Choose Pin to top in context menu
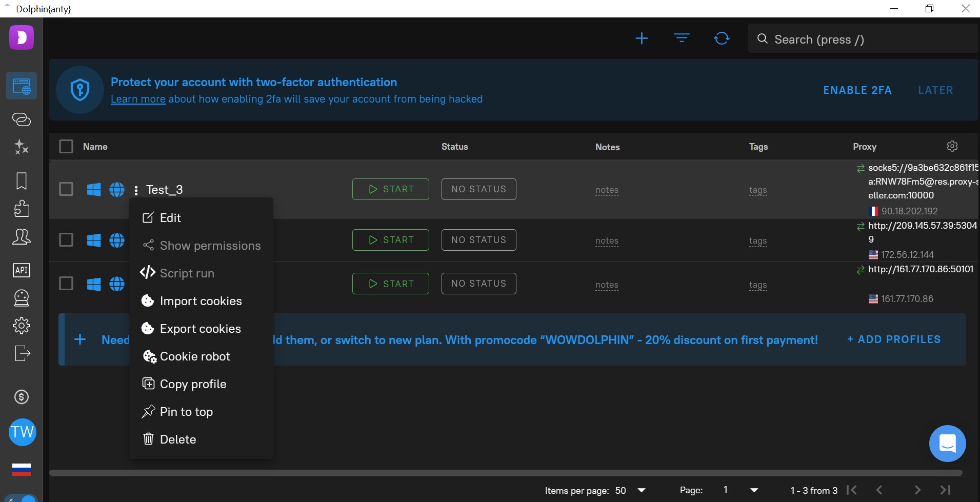The image size is (980, 502). (201, 412)
